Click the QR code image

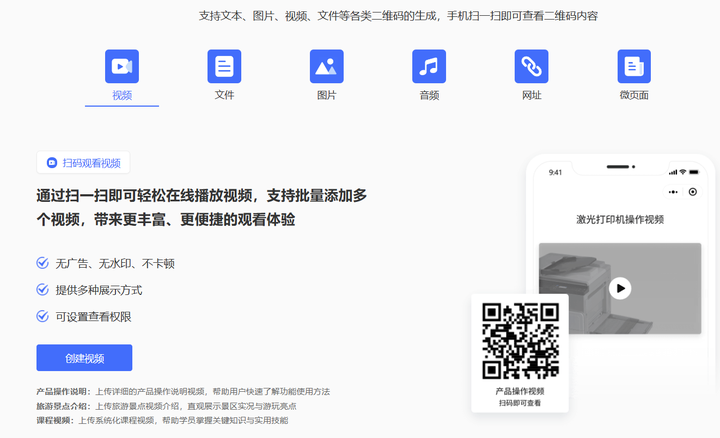click(x=520, y=341)
